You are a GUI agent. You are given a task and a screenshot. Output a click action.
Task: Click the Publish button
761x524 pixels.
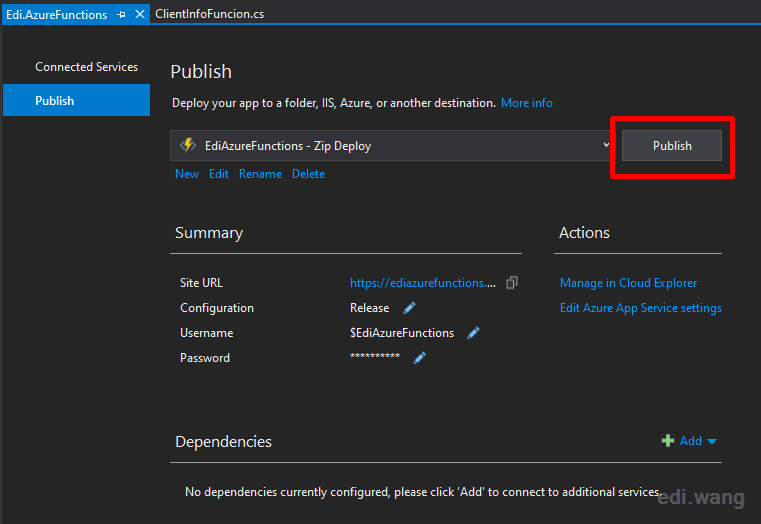pos(672,146)
